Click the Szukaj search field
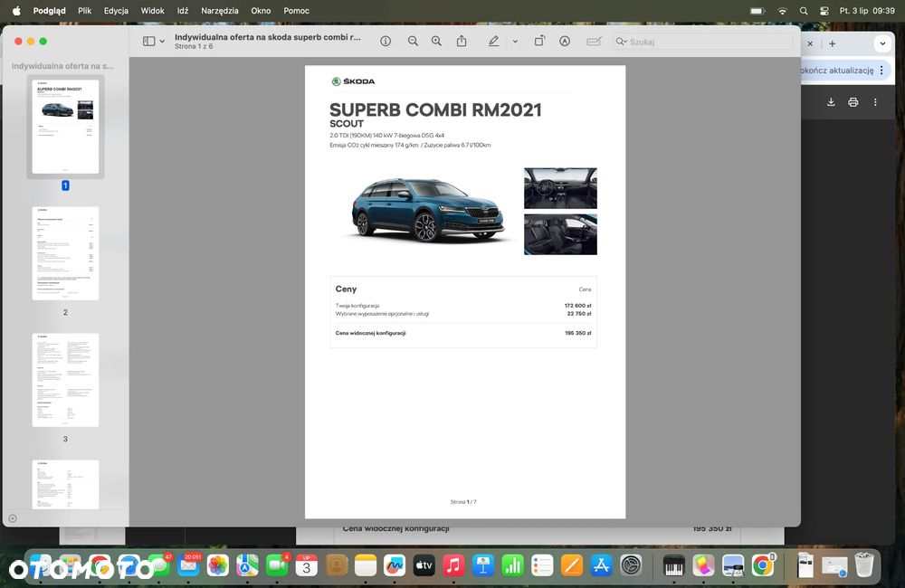Viewport: 905px width, 588px height. click(703, 42)
